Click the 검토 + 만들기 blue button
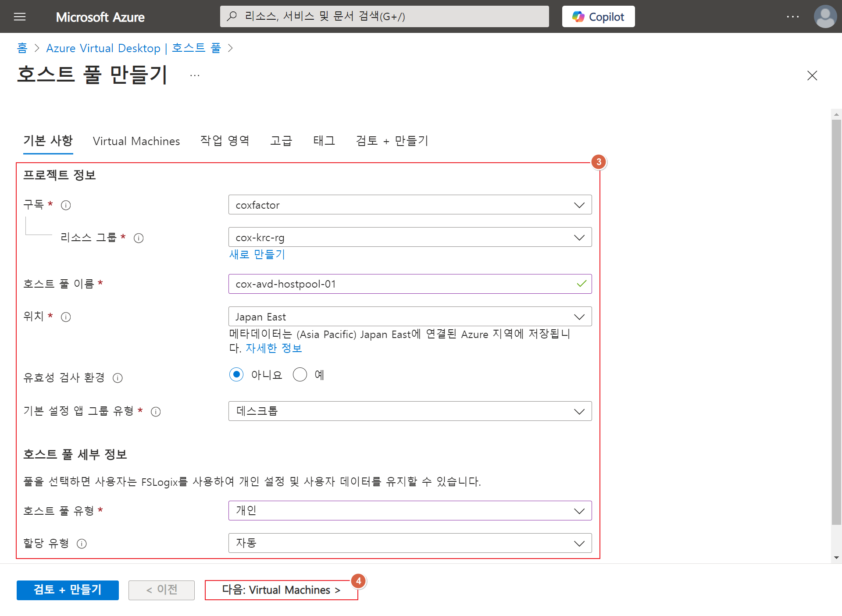 (x=68, y=590)
